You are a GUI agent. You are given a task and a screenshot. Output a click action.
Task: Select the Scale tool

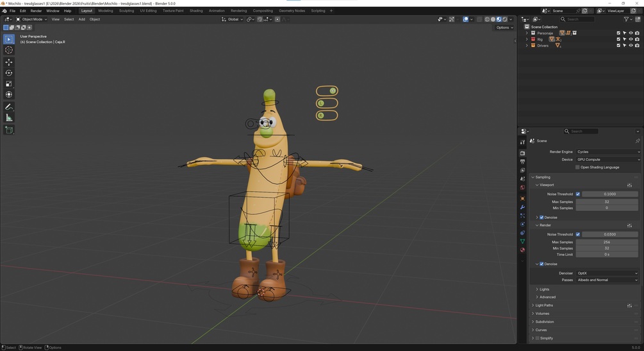pos(8,83)
